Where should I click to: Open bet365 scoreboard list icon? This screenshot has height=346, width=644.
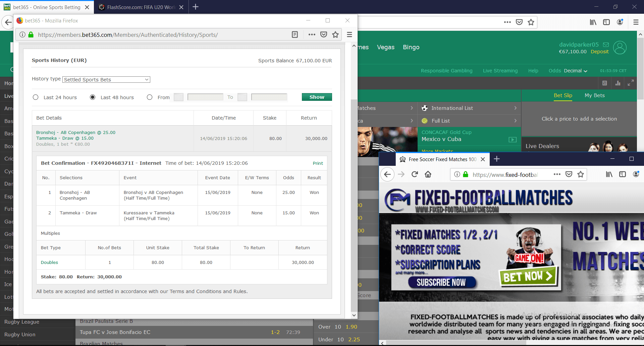pos(605,83)
